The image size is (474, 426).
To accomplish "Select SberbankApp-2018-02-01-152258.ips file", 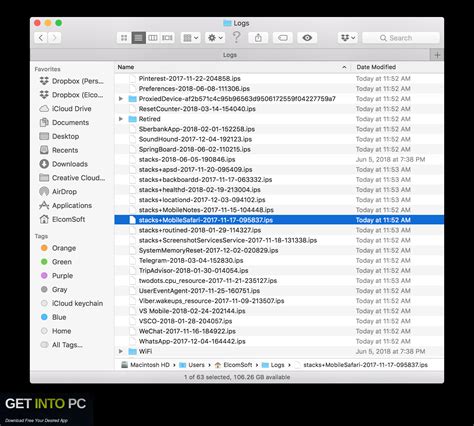I will (279, 129).
